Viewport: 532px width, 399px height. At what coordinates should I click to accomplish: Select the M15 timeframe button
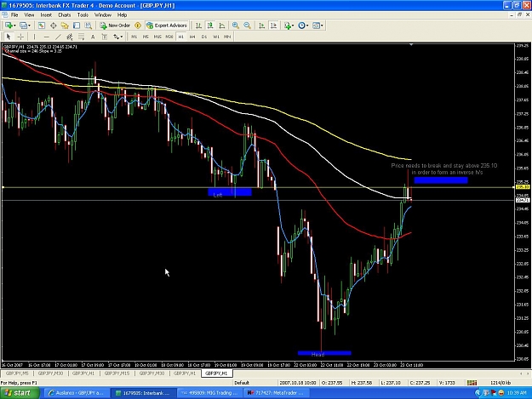click(x=157, y=37)
